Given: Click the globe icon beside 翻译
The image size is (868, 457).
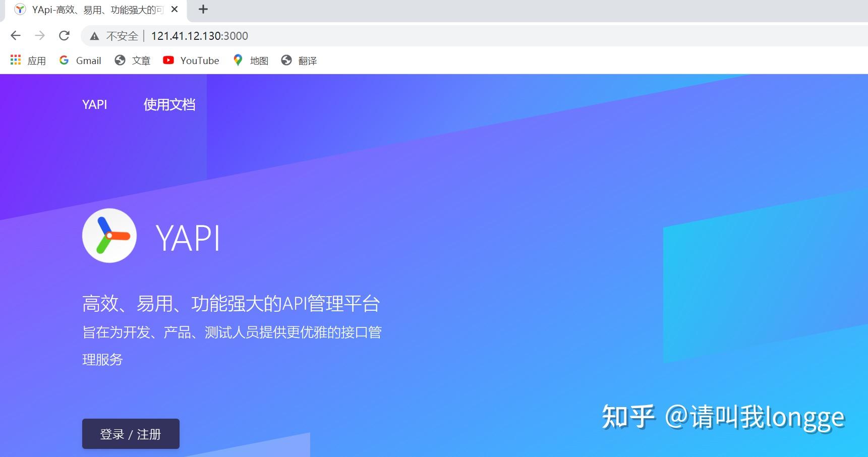Looking at the screenshot, I should [286, 60].
